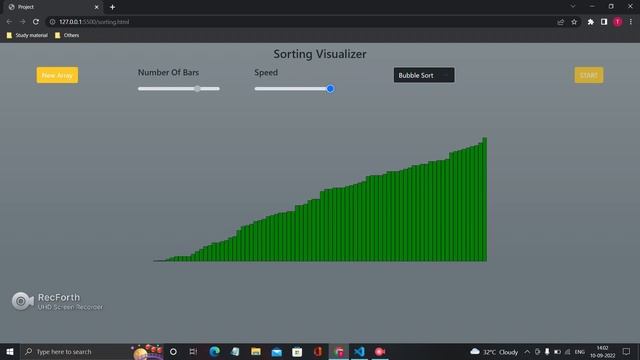Open the notification center icon
Viewport: 640px width, 360px height.
pyautogui.click(x=626, y=351)
